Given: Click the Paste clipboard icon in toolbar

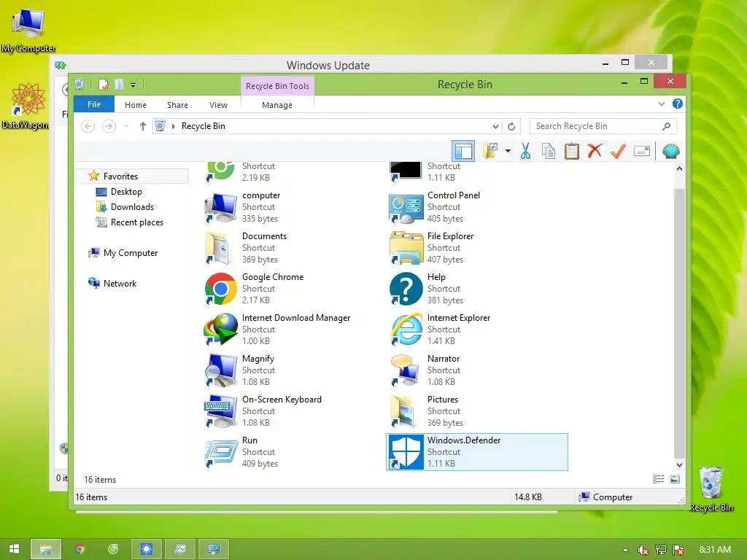Looking at the screenshot, I should [572, 152].
